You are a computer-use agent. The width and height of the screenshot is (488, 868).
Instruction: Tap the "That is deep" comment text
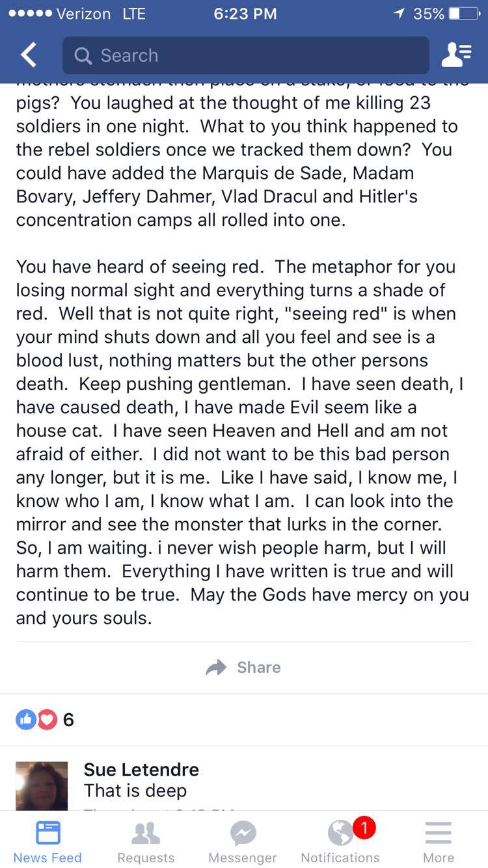coord(135,791)
